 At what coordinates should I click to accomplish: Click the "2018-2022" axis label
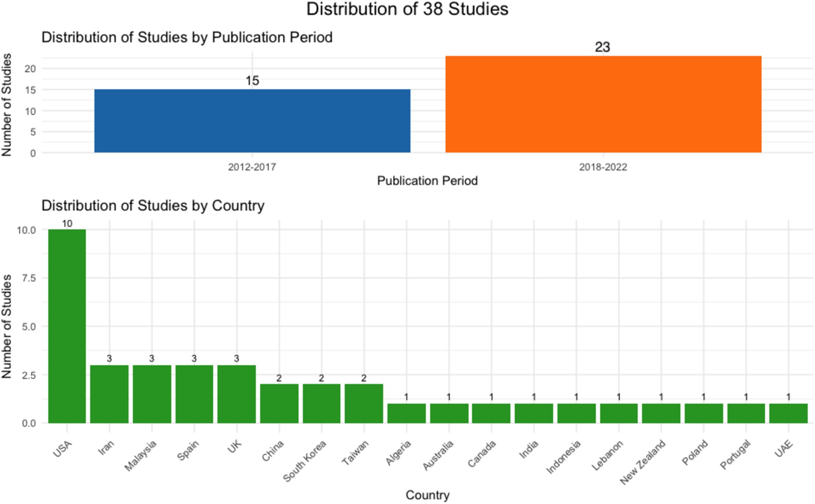click(603, 167)
